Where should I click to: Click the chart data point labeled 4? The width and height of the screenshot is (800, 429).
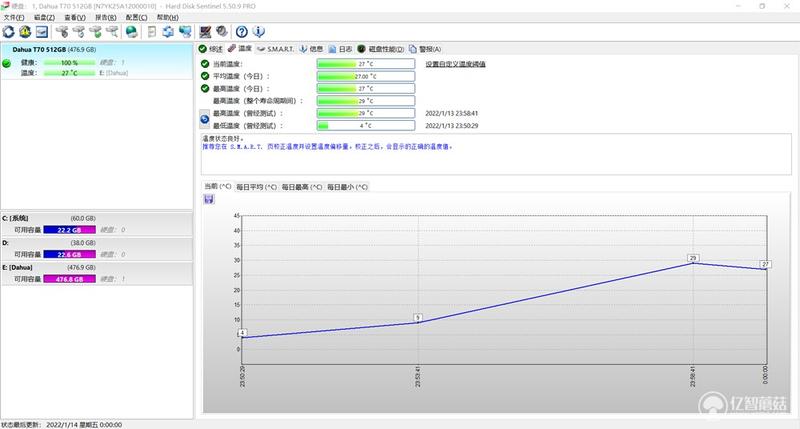[x=242, y=333]
